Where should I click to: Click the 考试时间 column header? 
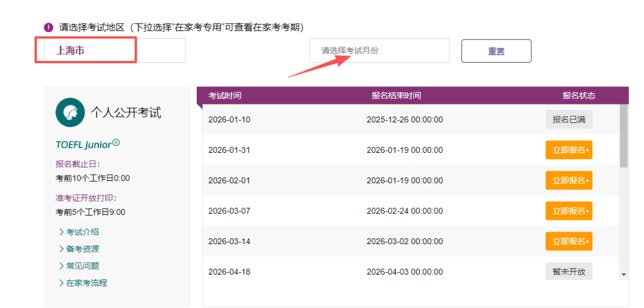click(x=225, y=96)
